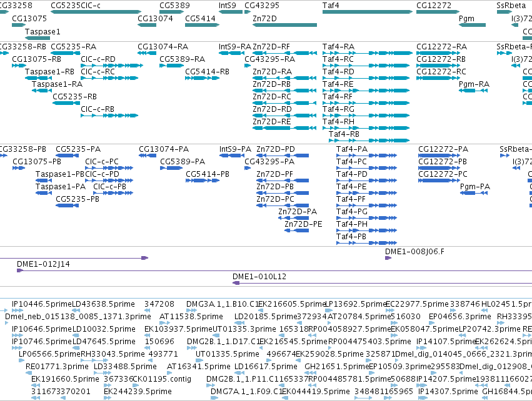Click EST EK191660.5prime
Screen dimensions: 532x401
[35, 385]
